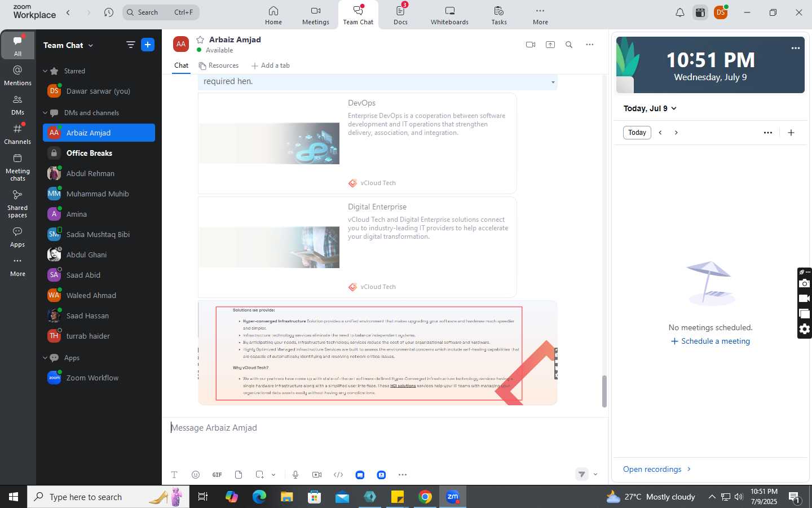The height and width of the screenshot is (508, 812).
Task: Go to the Home tab
Action: (x=273, y=15)
